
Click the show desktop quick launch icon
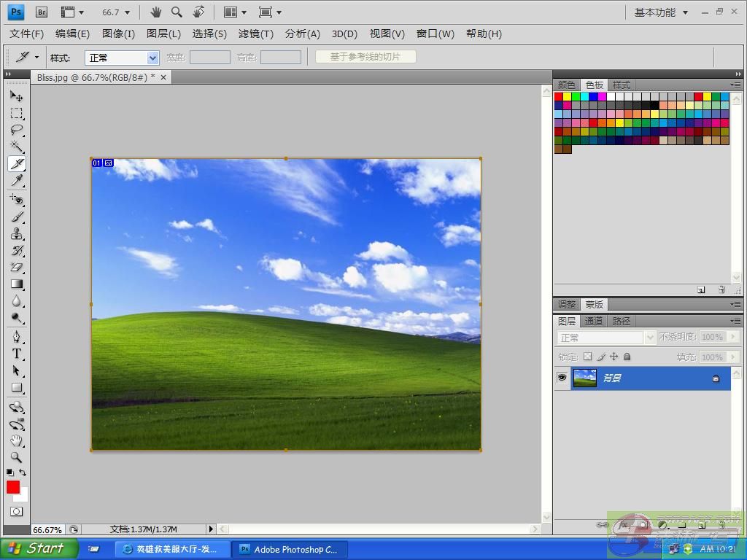(94, 549)
